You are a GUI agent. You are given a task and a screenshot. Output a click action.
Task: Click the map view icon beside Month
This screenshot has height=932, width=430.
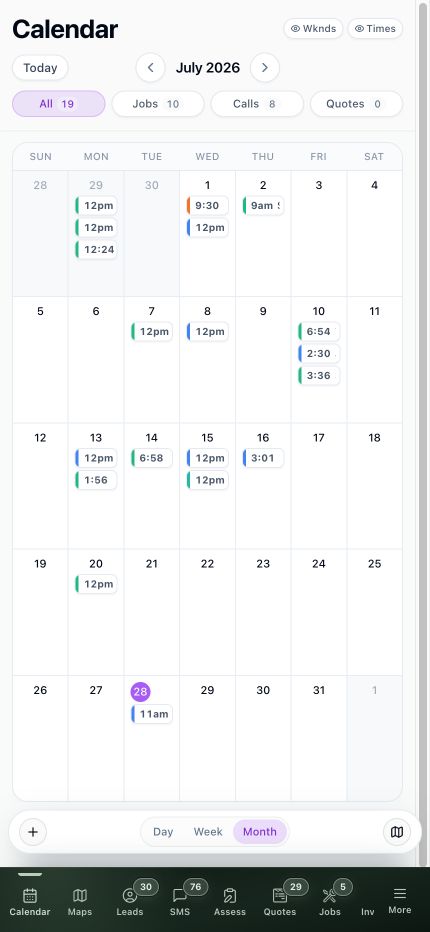[397, 832]
